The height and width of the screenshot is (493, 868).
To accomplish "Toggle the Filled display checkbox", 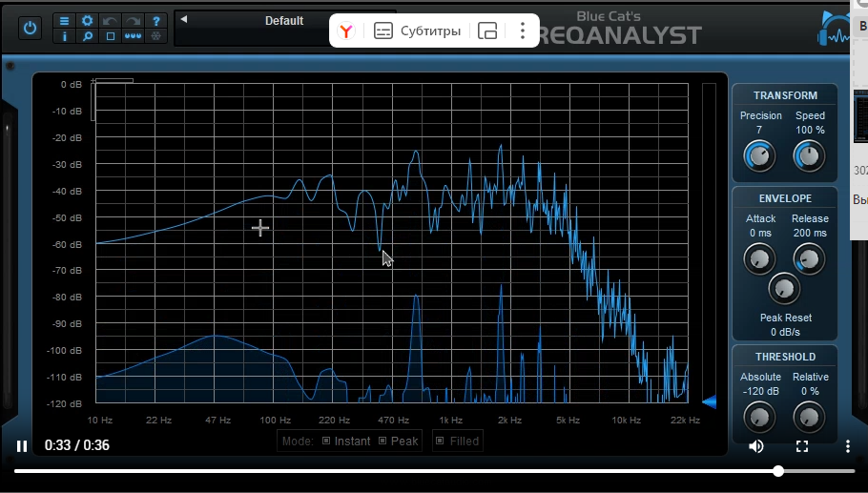I will 440,441.
